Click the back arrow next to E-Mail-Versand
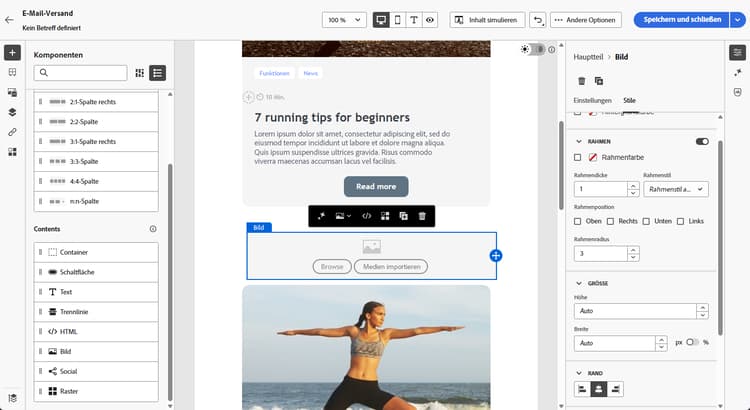Viewport: 750px width, 410px height. pyautogui.click(x=9, y=20)
